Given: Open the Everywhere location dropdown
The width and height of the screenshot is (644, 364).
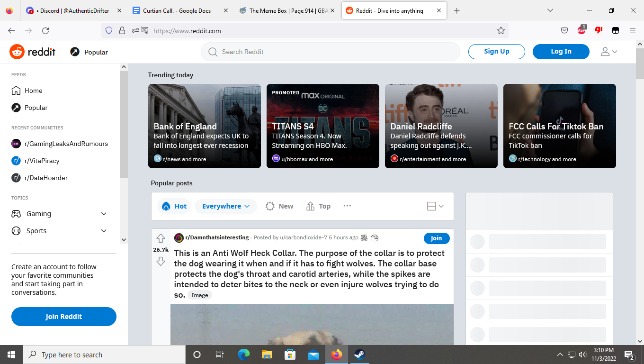Looking at the screenshot, I should (226, 206).
